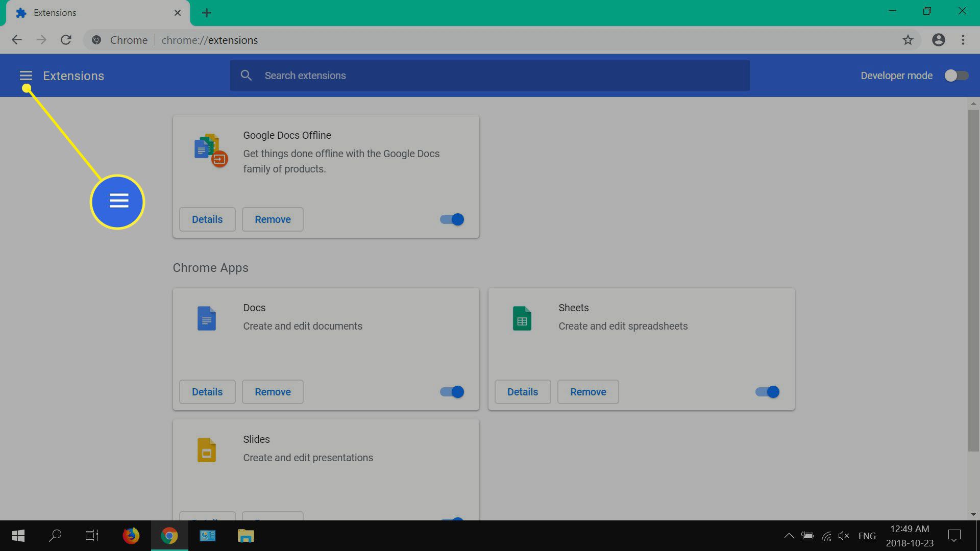Click the Slides app title text
This screenshot has width=980, height=551.
click(x=256, y=439)
